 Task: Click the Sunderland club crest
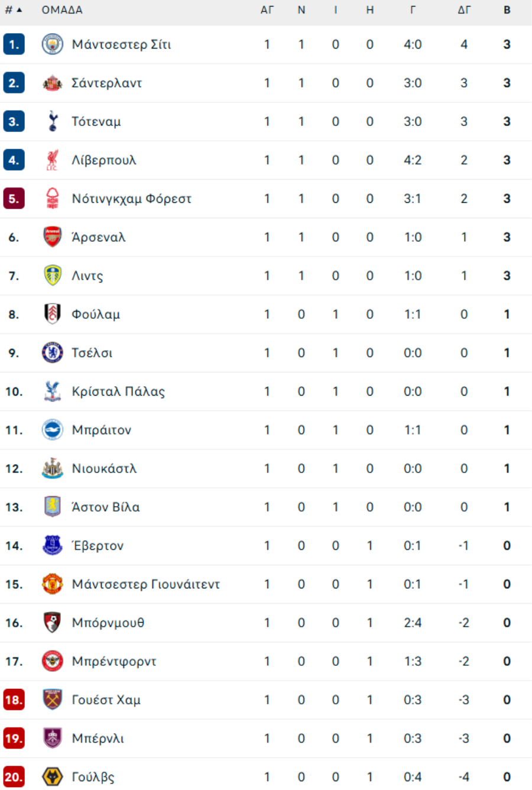[53, 83]
